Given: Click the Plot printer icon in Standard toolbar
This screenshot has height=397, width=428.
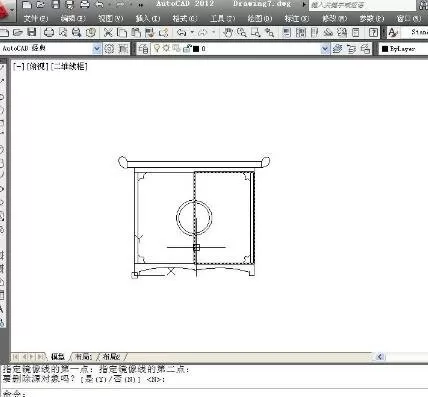Looking at the screenshot, I should pyautogui.click(x=49, y=32).
